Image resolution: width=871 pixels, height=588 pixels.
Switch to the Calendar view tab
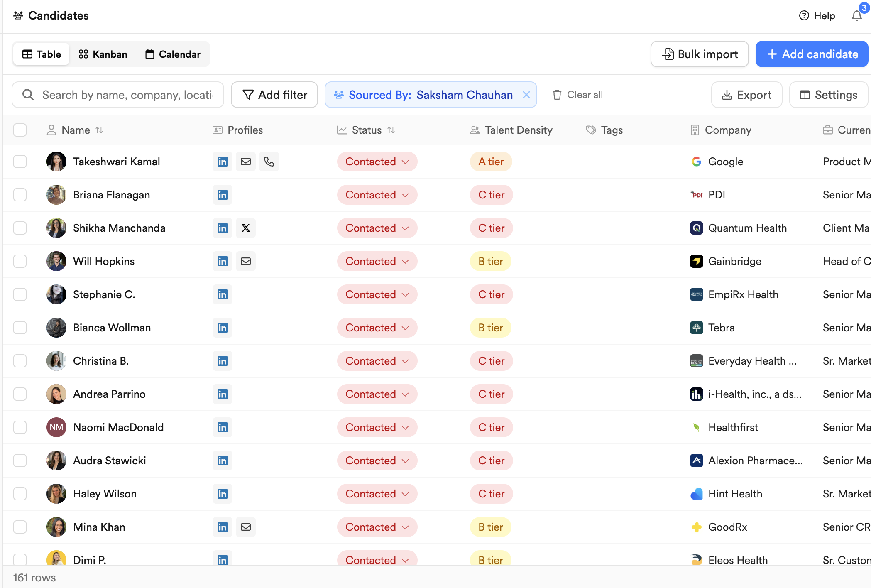173,54
